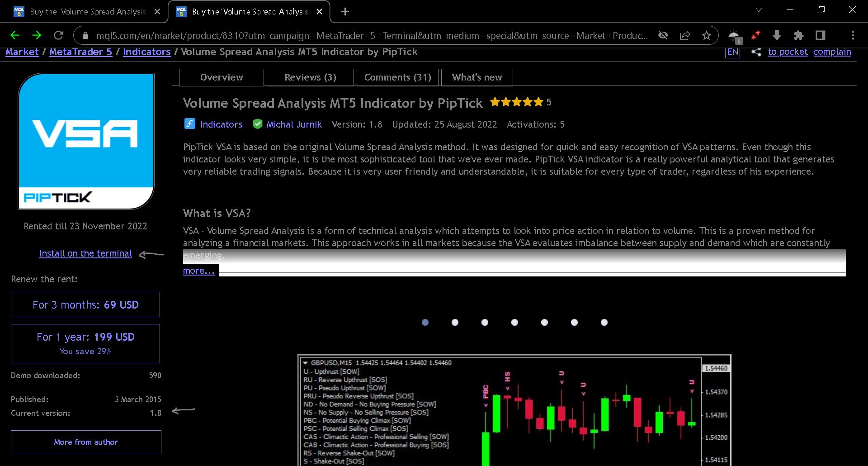Click the share icon next to 'to pocket'
Image resolution: width=868 pixels, height=466 pixels.
click(x=756, y=52)
